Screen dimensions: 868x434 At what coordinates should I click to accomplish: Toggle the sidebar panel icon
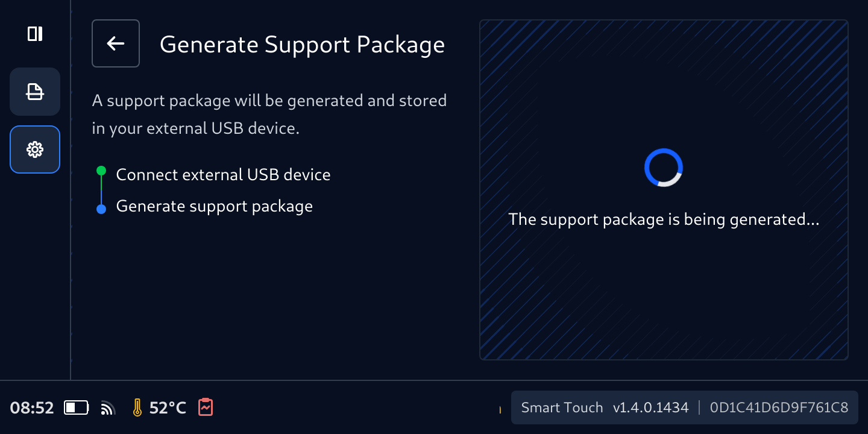click(35, 34)
